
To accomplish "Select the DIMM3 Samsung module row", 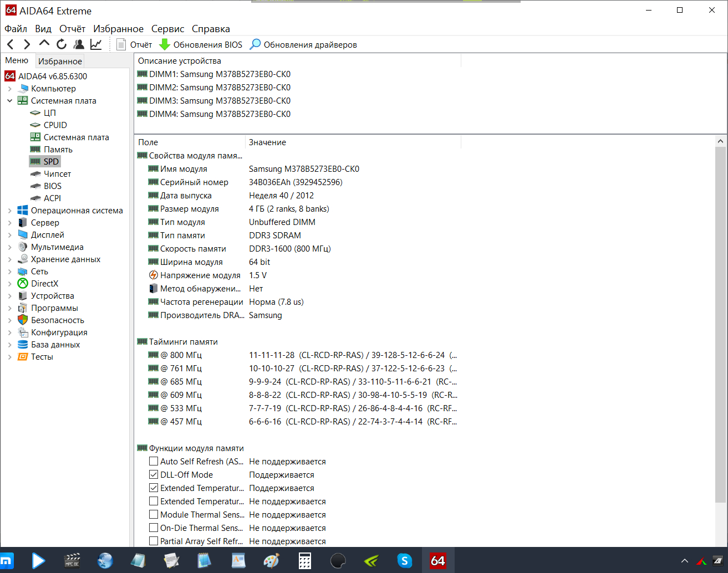I will tap(214, 101).
